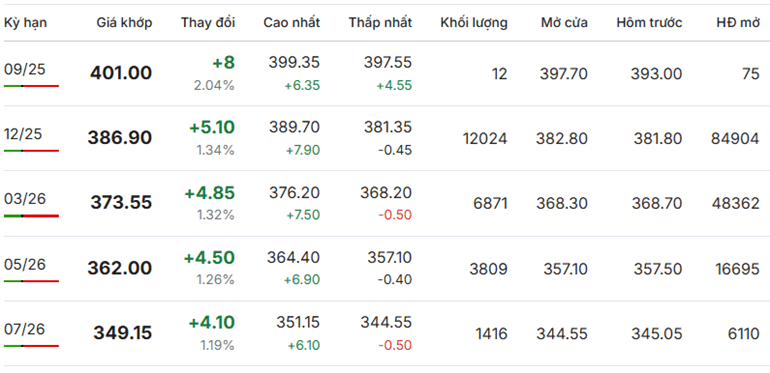Click the lowest price 368.20

(x=386, y=192)
